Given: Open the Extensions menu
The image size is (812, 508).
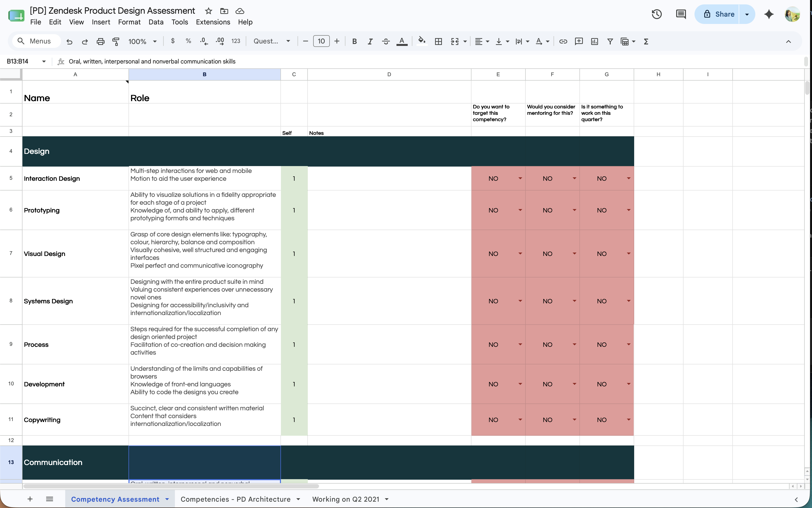Looking at the screenshot, I should point(213,22).
